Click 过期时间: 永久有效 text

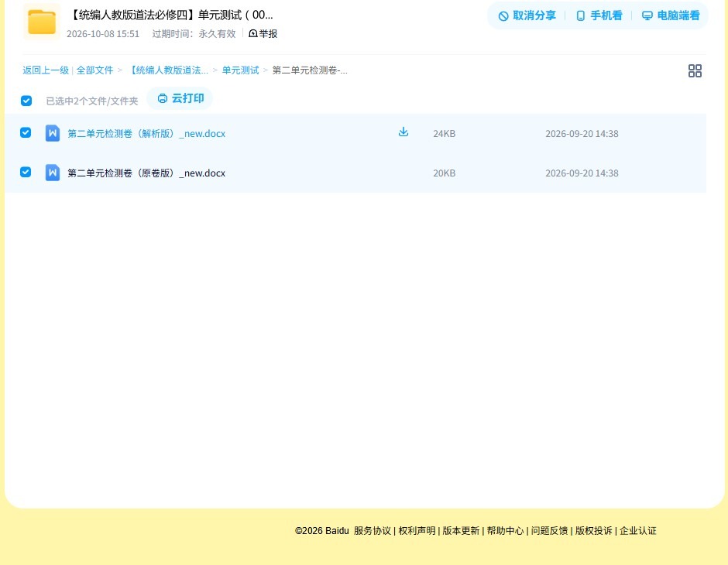pos(194,33)
